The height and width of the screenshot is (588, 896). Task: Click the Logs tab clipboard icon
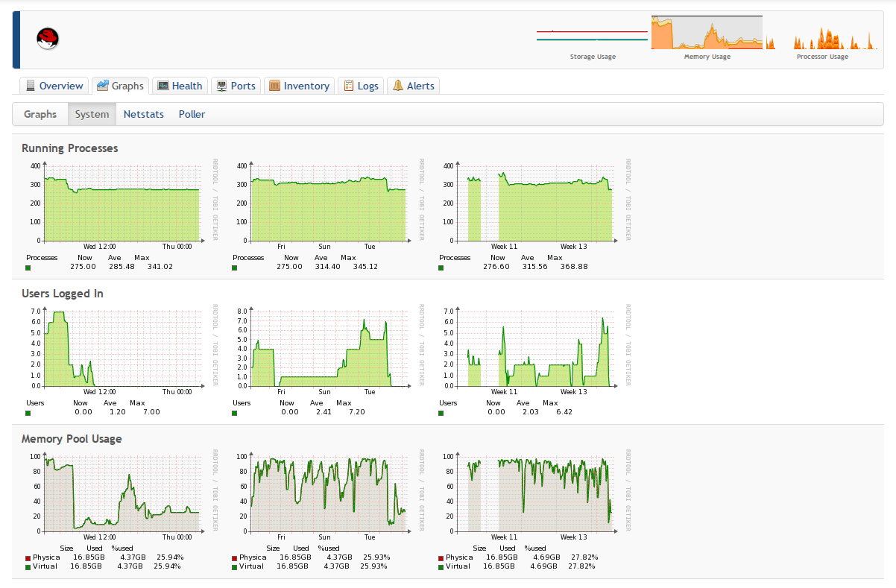(x=349, y=86)
